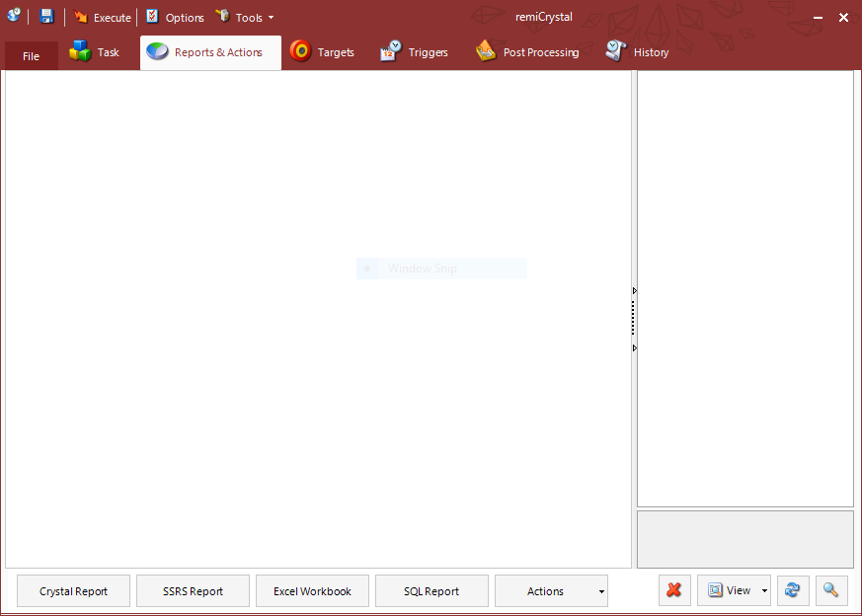The image size is (862, 616).
Task: Save using the floppy disk icon
Action: tap(46, 17)
